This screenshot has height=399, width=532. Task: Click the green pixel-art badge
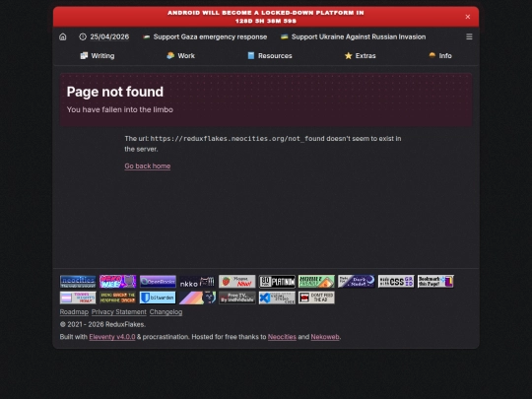316,282
